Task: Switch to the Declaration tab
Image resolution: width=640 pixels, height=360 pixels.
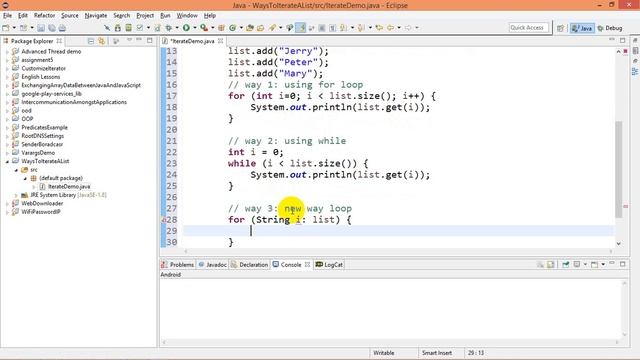Action: pyautogui.click(x=249, y=264)
